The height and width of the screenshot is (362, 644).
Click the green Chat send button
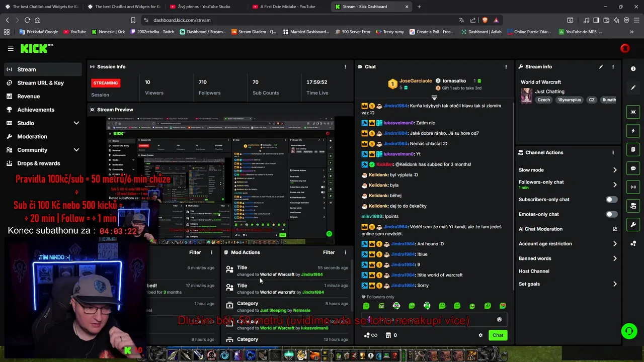[498, 335]
